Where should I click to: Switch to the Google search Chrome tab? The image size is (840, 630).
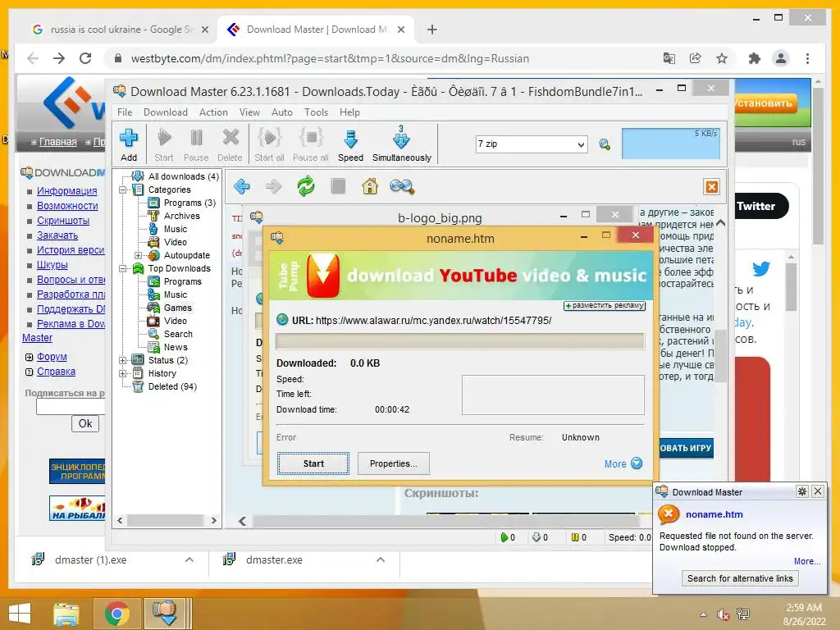tap(120, 30)
